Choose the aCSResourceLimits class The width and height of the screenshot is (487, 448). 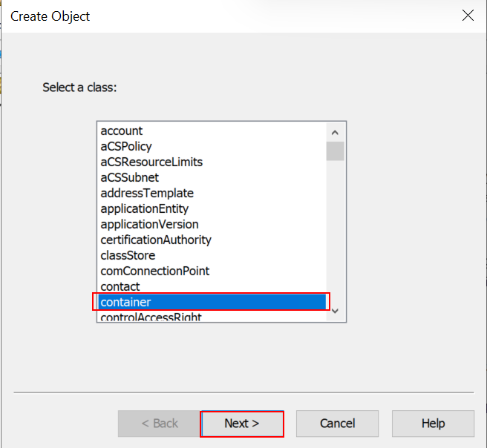click(x=151, y=162)
